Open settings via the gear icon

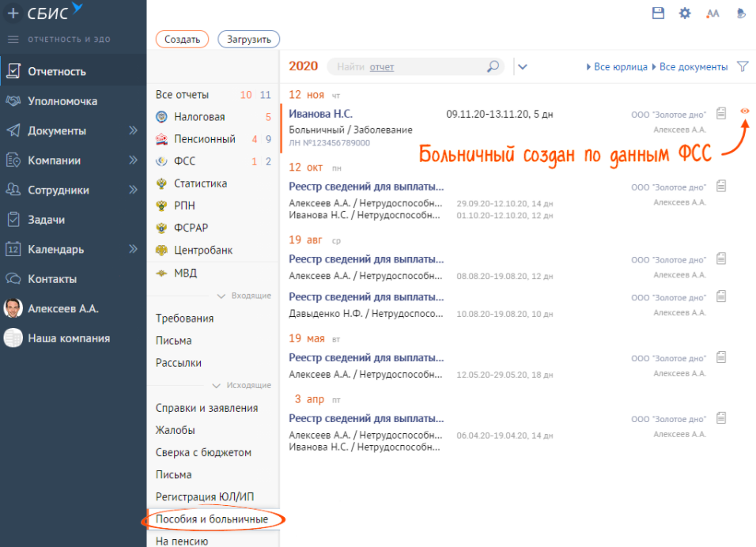[685, 13]
